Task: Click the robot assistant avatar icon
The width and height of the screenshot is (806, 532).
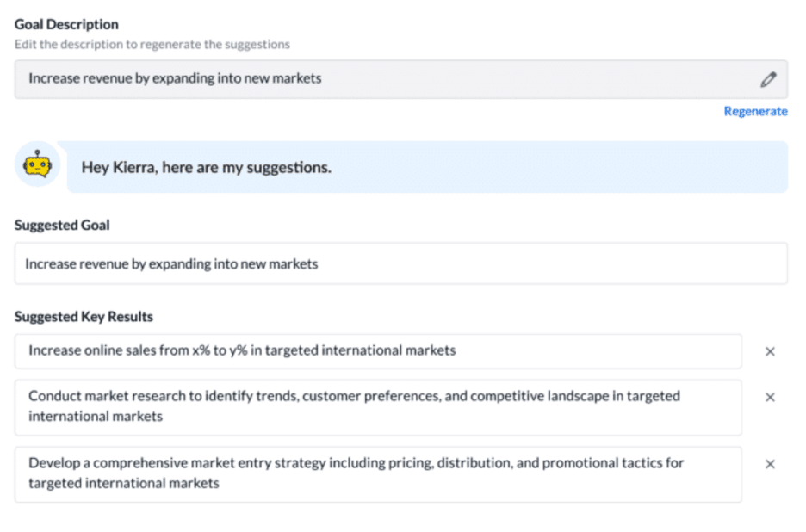Action: [37, 166]
